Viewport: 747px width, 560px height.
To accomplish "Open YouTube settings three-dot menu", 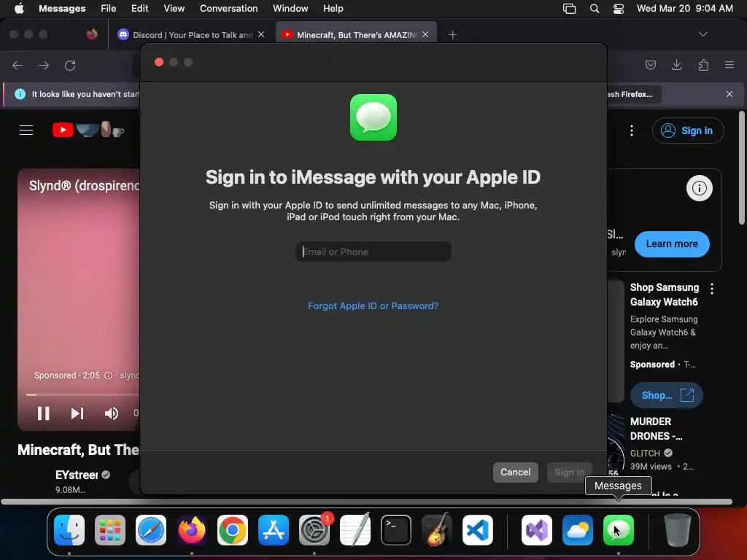I will (632, 131).
